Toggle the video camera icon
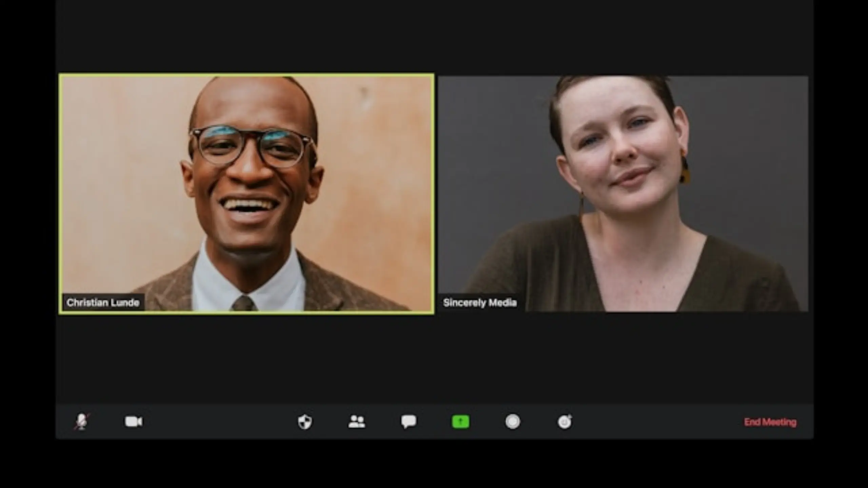The height and width of the screenshot is (488, 868). 134,422
